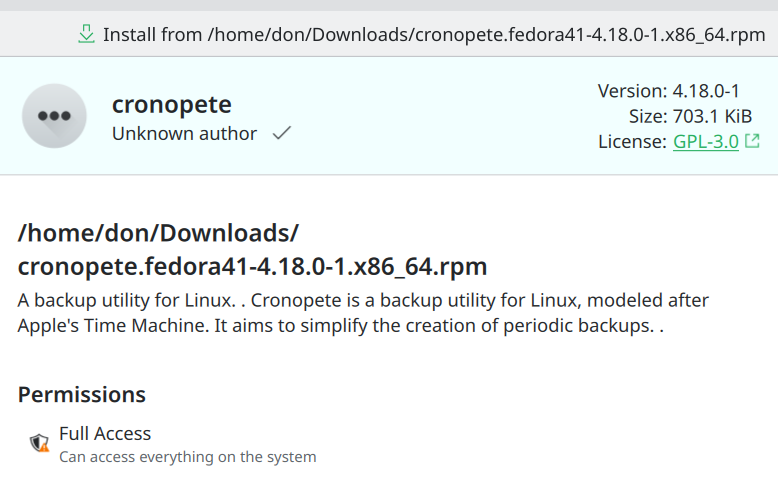Click 'Can access everything on the system' subtitle
Image resolution: width=778 pixels, height=486 pixels.
[x=188, y=457]
